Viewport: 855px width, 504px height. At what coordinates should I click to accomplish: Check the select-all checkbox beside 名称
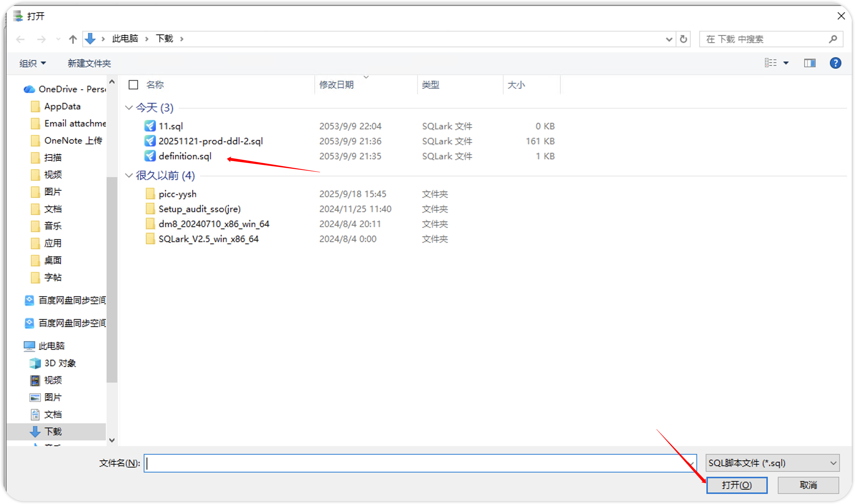133,85
